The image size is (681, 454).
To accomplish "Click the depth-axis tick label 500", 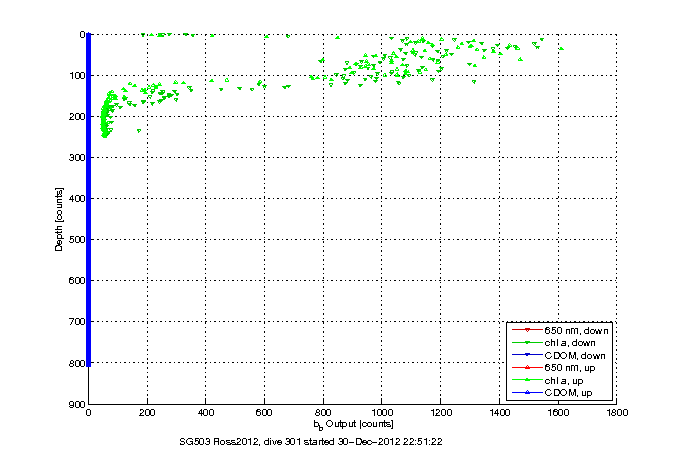I will pyautogui.click(x=77, y=239).
